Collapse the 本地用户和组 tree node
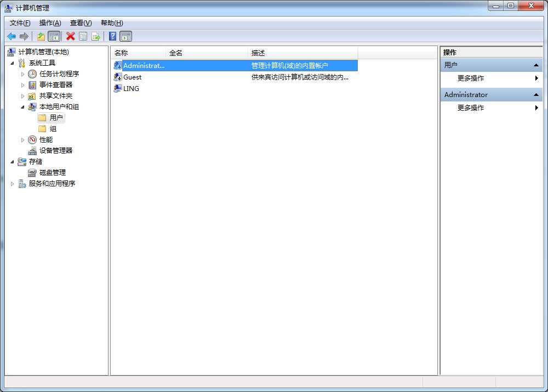Image resolution: width=548 pixels, height=392 pixels. [22, 107]
